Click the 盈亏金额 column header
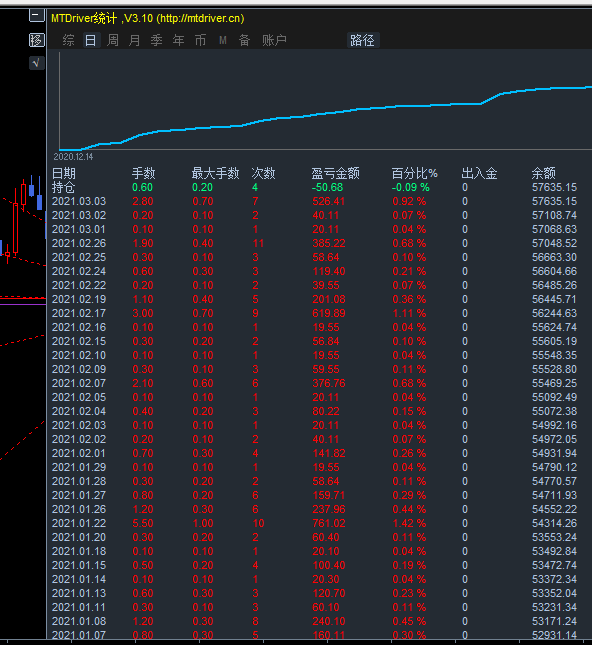592x645 pixels. coord(335,173)
